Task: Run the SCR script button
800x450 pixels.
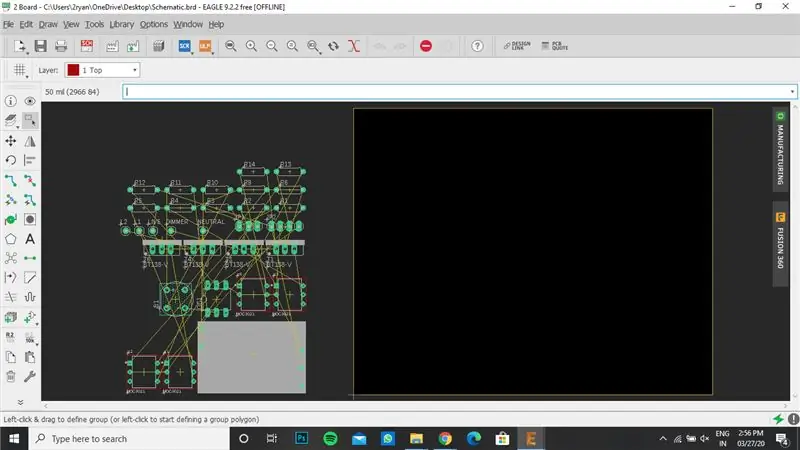Action: pyautogui.click(x=184, y=46)
